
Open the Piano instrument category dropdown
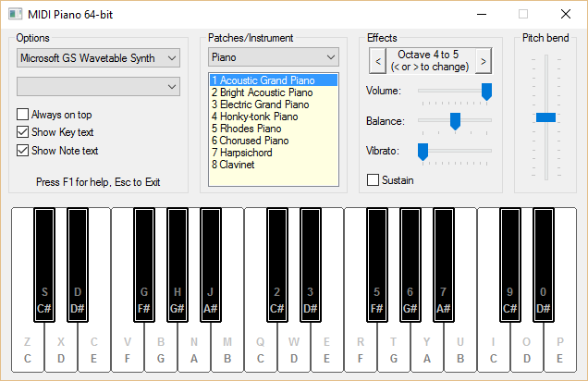pyautogui.click(x=274, y=57)
